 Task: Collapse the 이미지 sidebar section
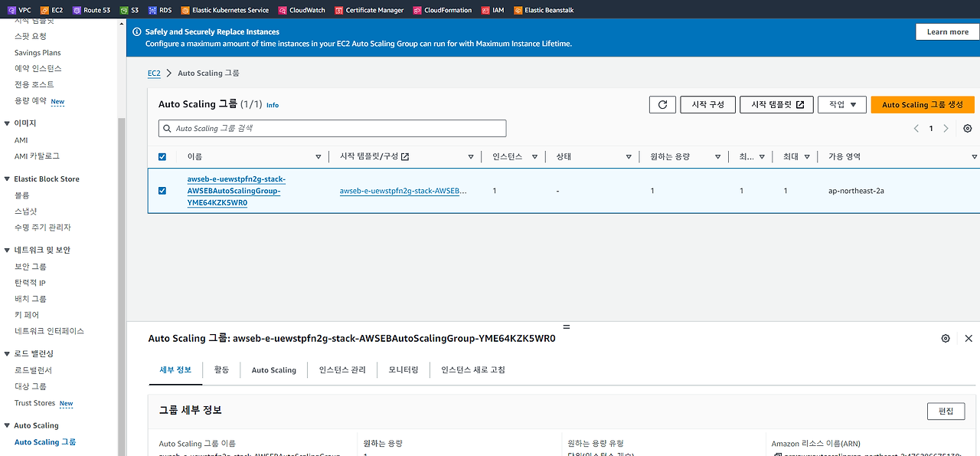point(7,123)
